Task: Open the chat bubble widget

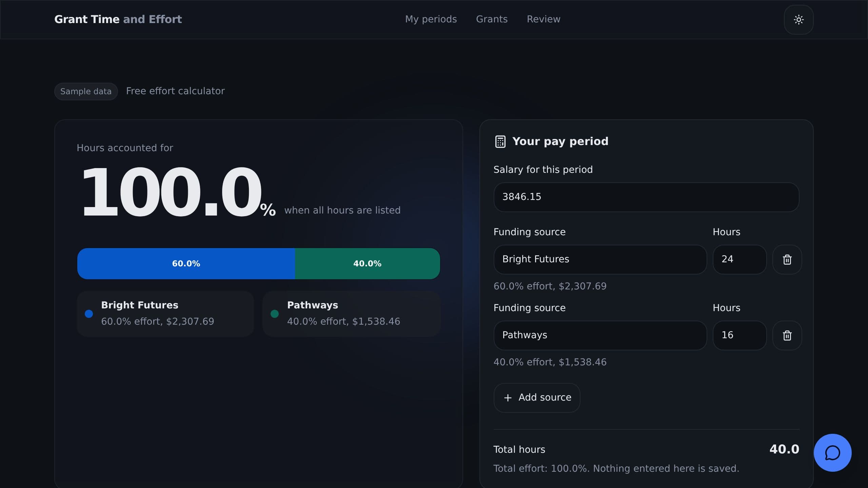Action: coord(832,453)
